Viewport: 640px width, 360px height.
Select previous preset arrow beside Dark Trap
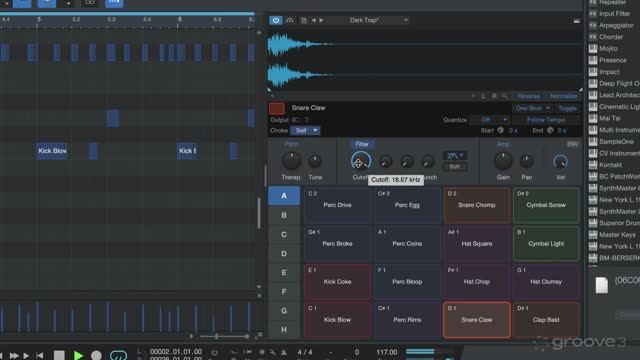point(313,20)
